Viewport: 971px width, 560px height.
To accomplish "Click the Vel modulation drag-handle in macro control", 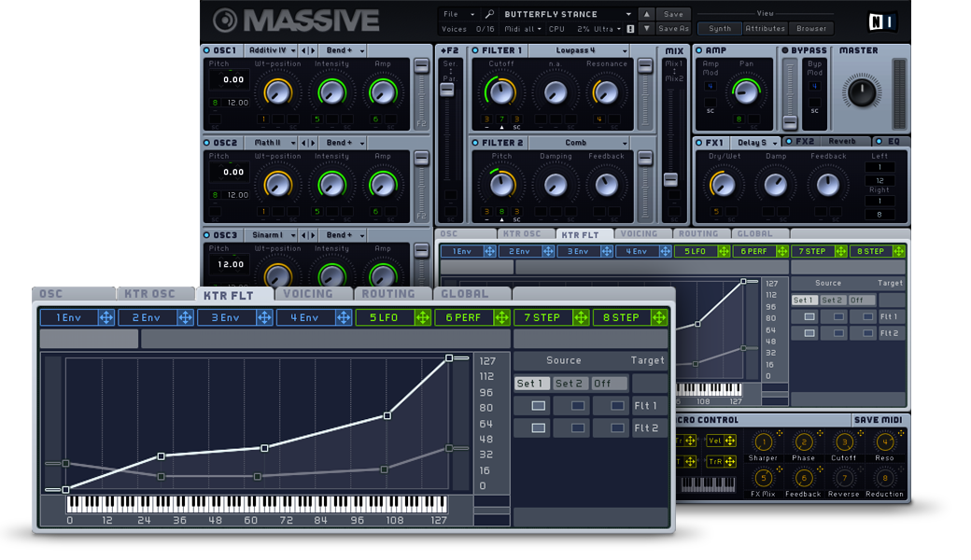I will pos(730,441).
